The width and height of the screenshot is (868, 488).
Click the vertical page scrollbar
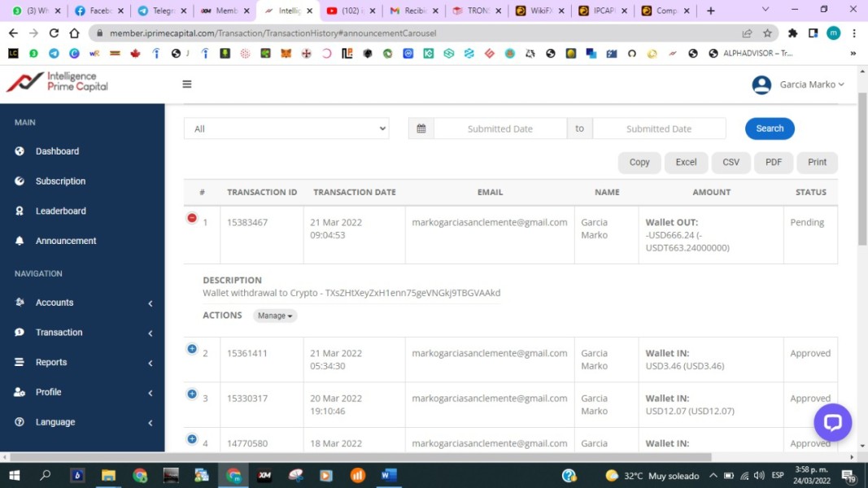pos(862,168)
